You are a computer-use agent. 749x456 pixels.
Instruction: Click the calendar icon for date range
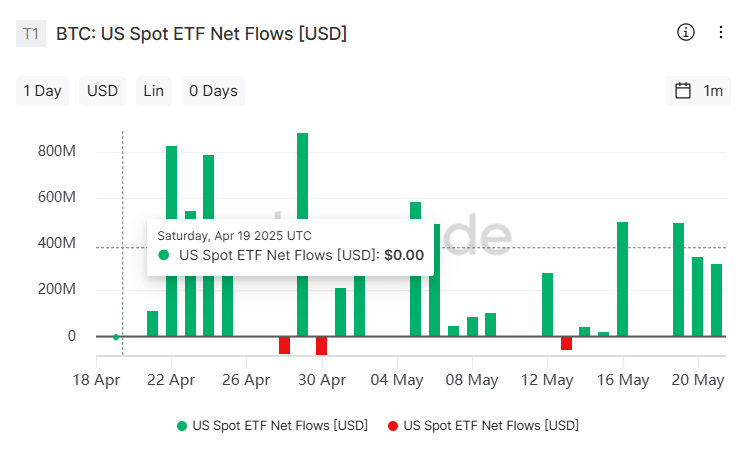click(x=683, y=91)
